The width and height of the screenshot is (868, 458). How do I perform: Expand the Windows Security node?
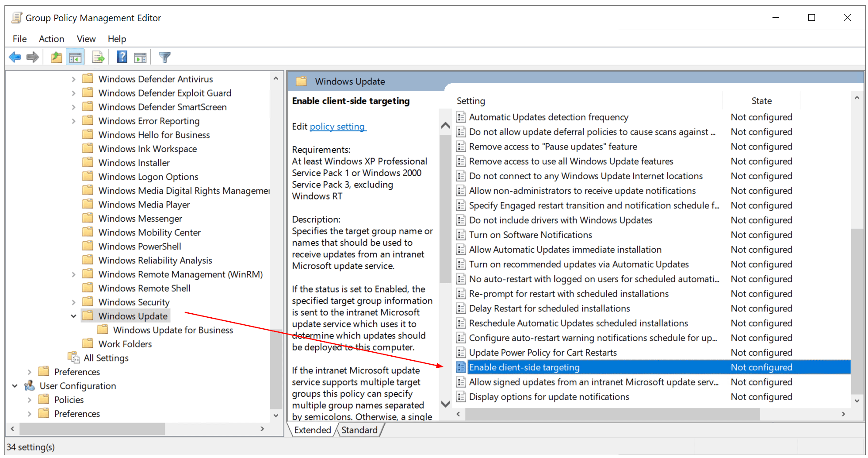73,302
